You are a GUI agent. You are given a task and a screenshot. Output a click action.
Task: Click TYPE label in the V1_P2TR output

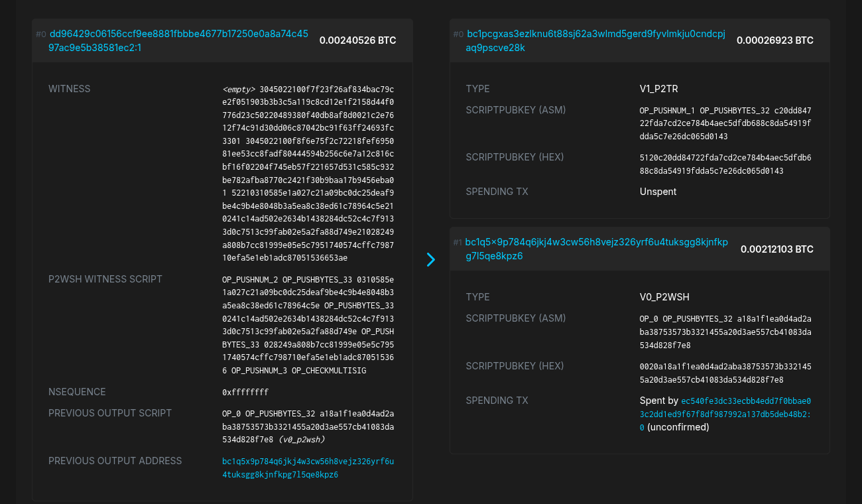[478, 89]
